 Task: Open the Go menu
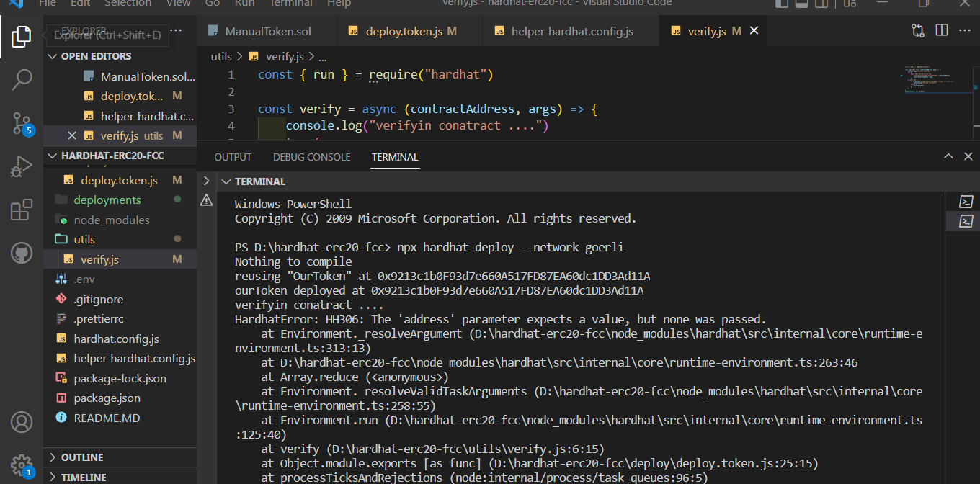213,4
